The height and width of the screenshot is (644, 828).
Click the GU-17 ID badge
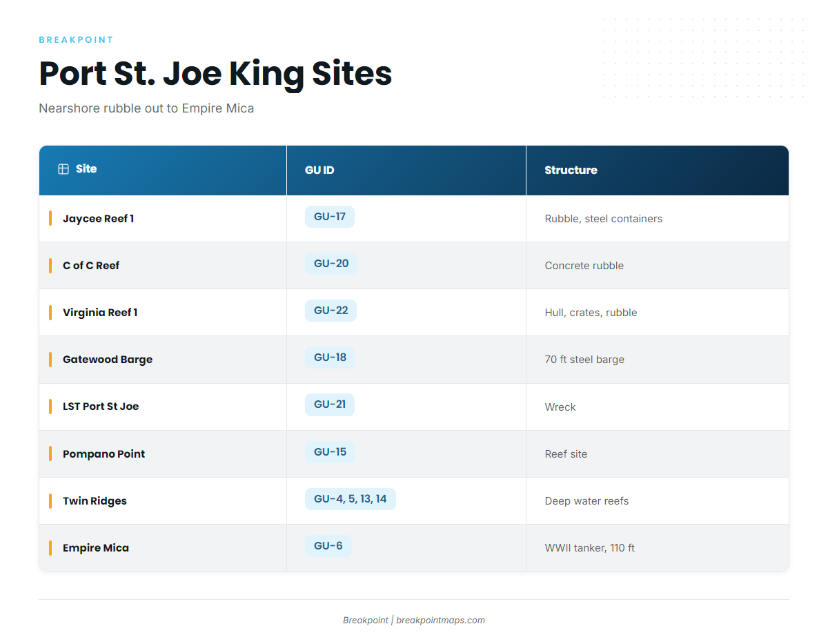pos(330,217)
